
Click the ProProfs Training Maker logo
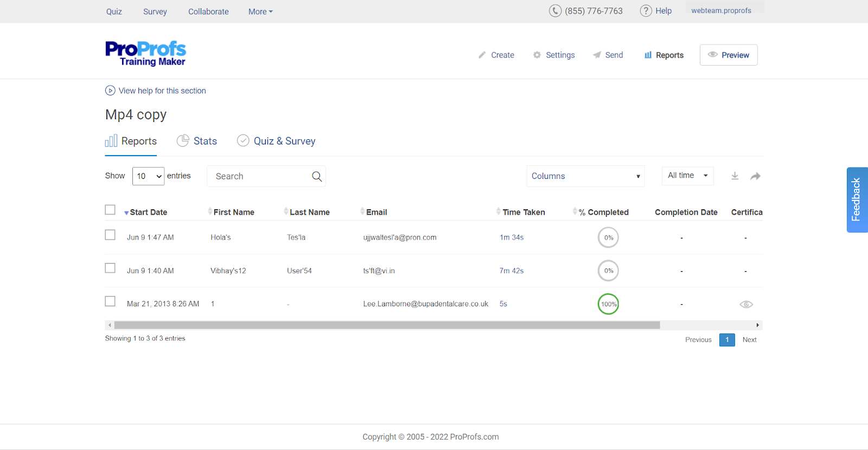point(145,54)
